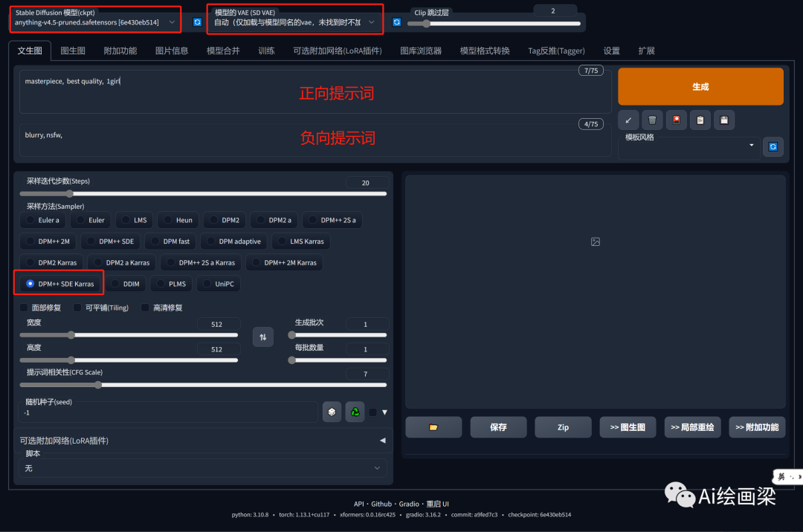The image size is (803, 532).
Task: Open the Train tab (训练)
Action: (266, 51)
